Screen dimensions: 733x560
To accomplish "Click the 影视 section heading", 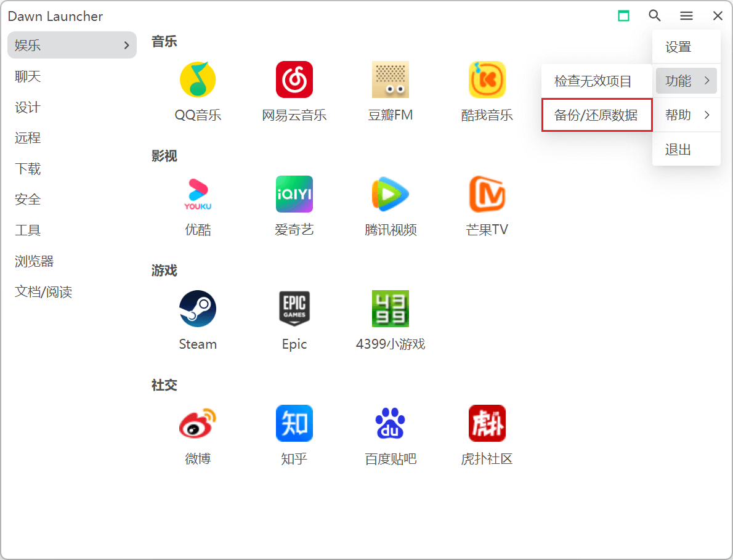I will point(164,156).
